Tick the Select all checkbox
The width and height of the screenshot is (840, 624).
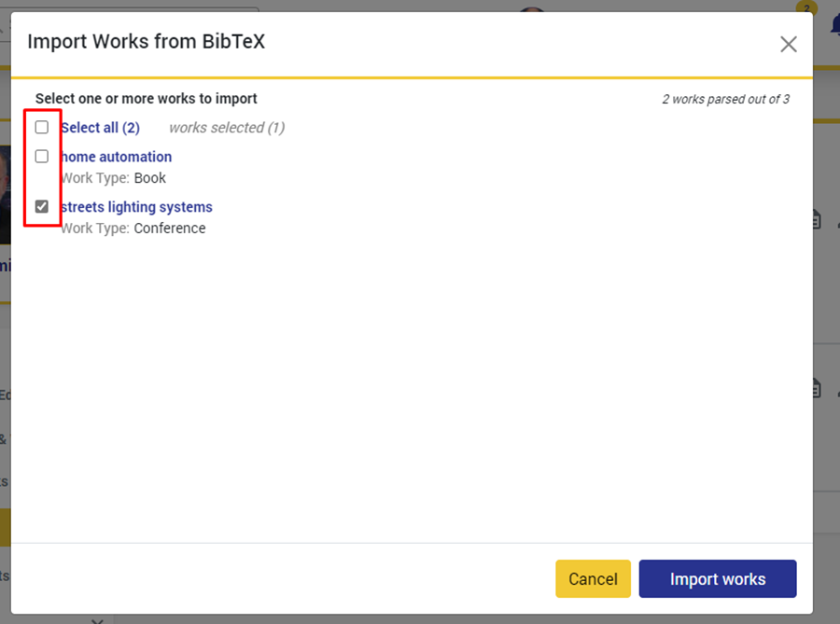coord(42,128)
